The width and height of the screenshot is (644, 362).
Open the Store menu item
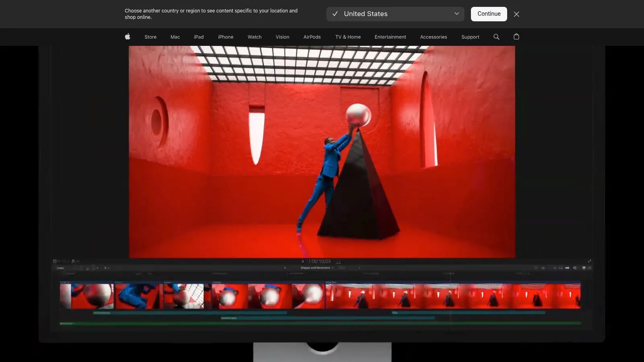click(x=151, y=37)
